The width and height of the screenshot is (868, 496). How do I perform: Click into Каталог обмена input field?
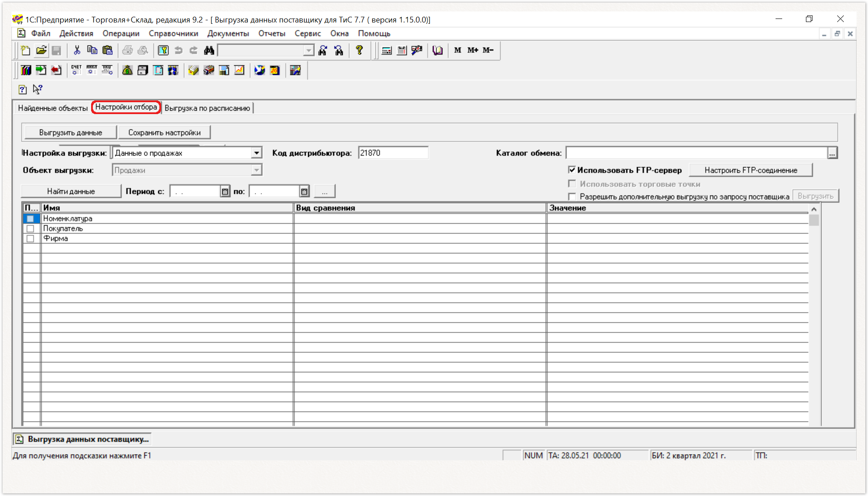[x=696, y=153]
